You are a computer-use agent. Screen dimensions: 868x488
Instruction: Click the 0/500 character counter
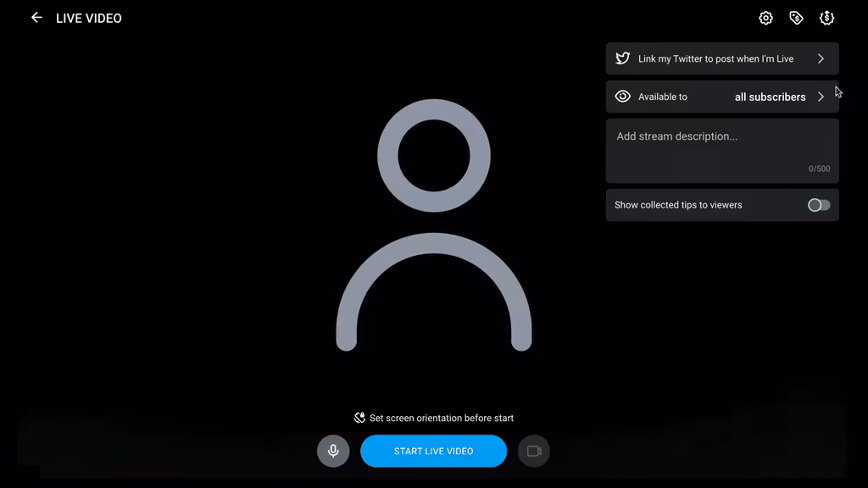tap(820, 169)
